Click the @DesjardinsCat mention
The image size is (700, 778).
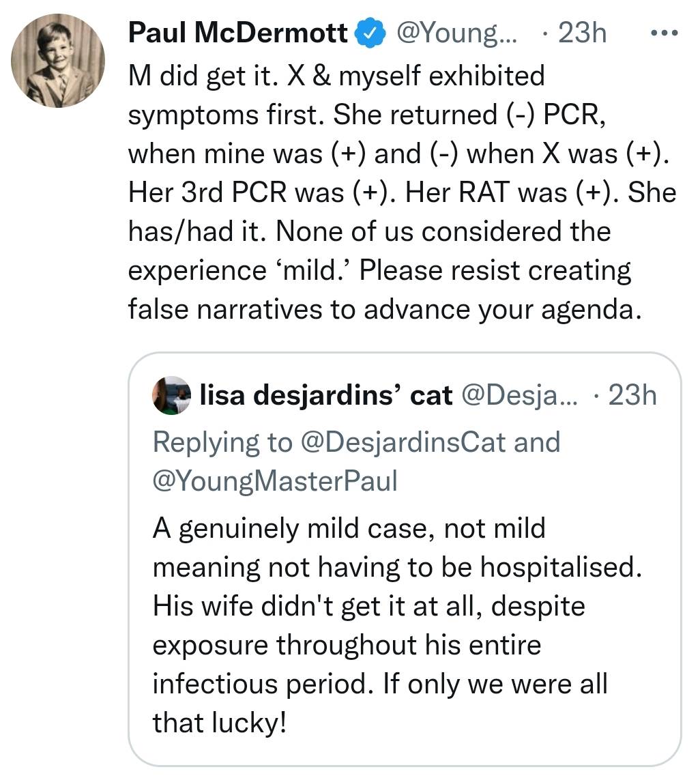tap(403, 442)
